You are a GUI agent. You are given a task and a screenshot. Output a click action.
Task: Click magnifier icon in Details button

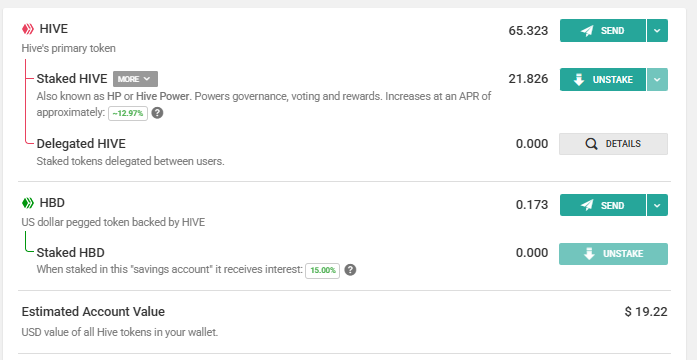point(592,144)
